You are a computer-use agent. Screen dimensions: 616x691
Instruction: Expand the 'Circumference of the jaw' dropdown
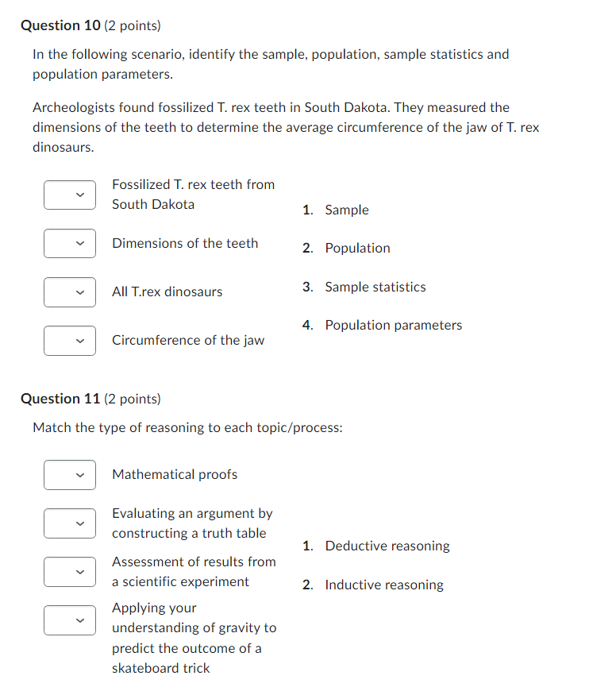(x=70, y=341)
